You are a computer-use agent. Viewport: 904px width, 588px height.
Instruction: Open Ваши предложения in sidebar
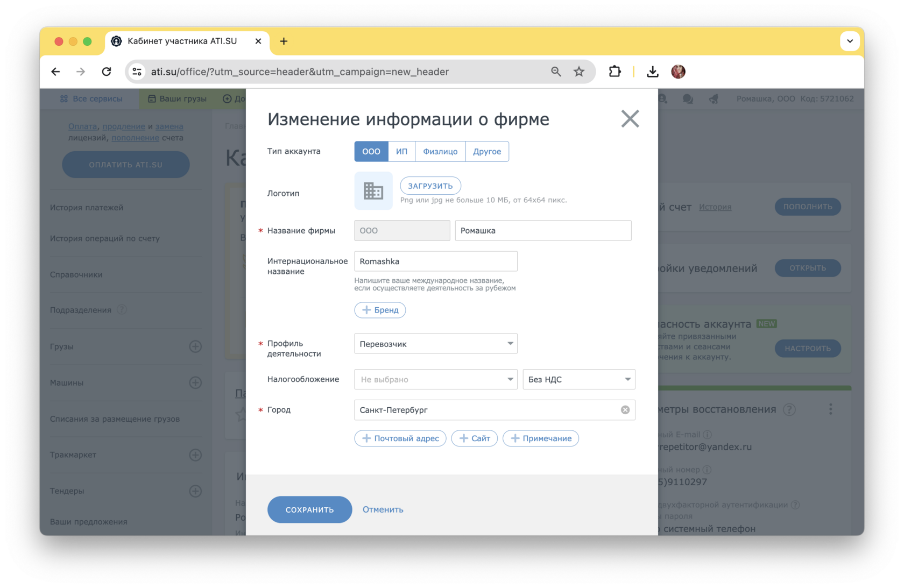pos(89,521)
